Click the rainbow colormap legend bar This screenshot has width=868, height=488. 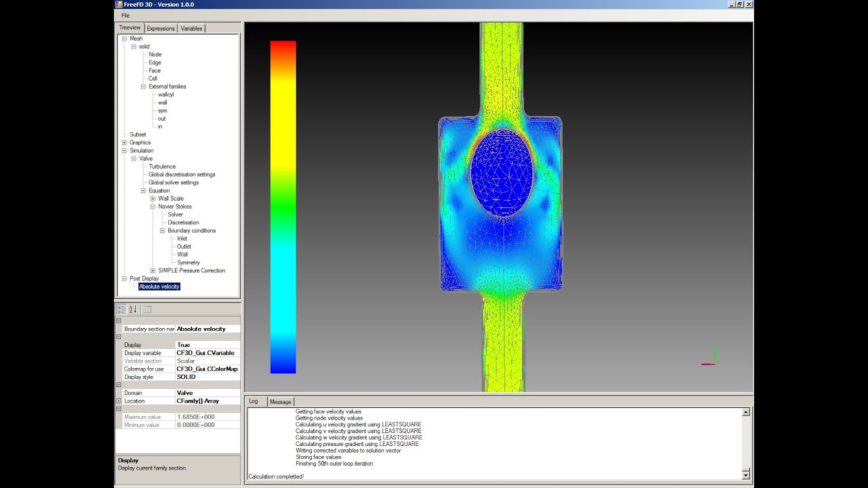[x=283, y=207]
